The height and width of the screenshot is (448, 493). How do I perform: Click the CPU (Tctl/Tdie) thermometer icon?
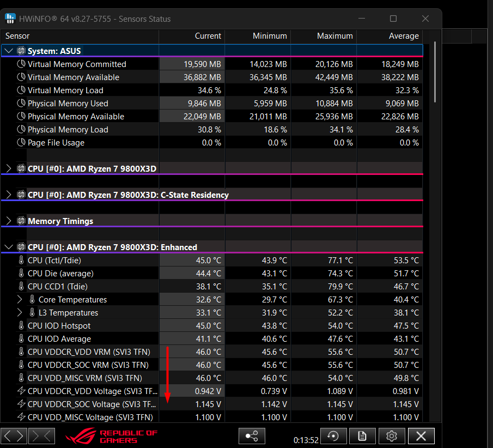(21, 260)
